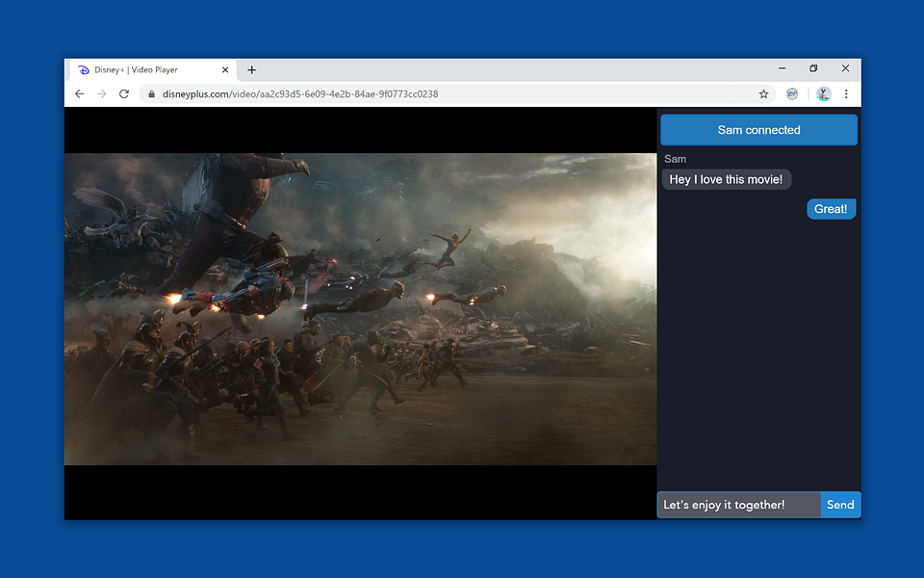Click the 'Great!' chat bubble

(831, 209)
